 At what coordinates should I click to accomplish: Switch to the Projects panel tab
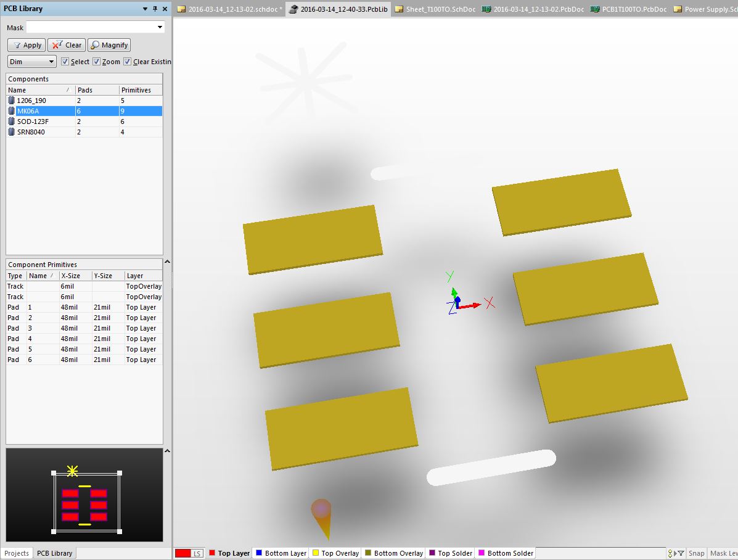(x=16, y=553)
